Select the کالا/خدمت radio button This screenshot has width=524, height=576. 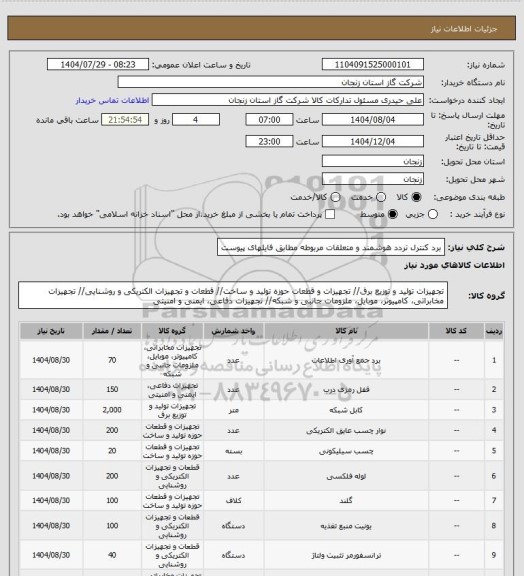pyautogui.click(x=335, y=197)
